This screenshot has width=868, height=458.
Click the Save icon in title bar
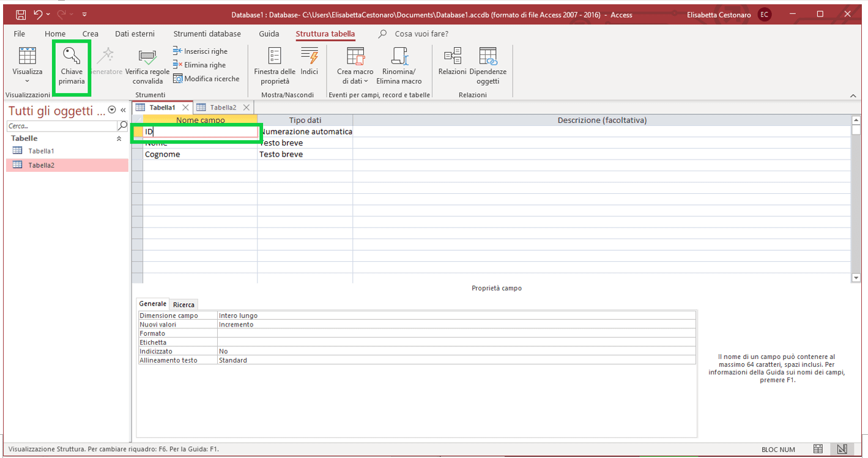click(x=20, y=14)
